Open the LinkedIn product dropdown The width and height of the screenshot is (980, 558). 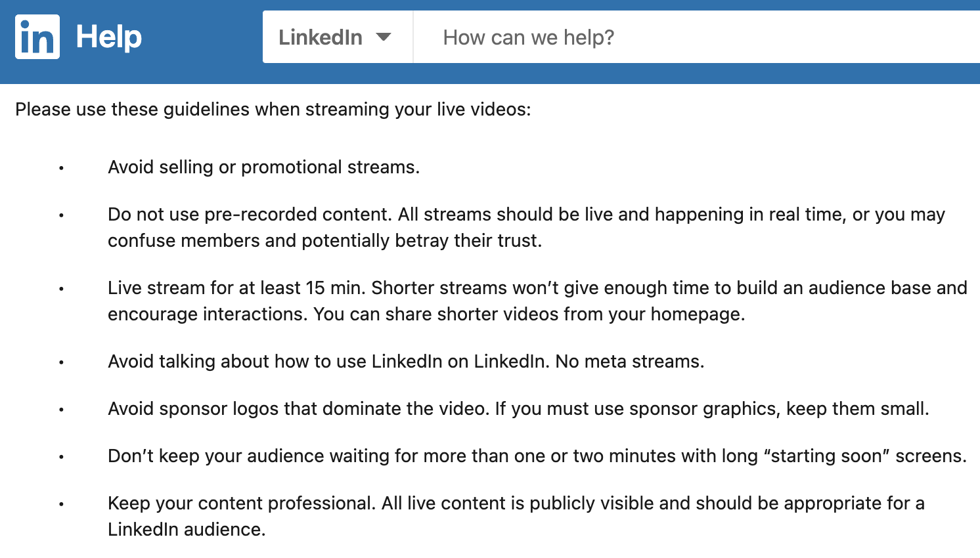[338, 37]
